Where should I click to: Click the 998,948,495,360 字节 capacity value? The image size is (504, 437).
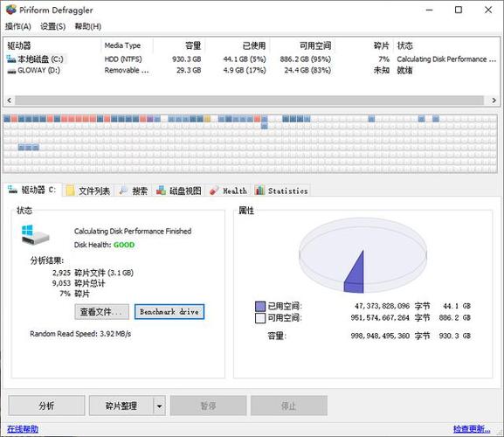pos(390,336)
